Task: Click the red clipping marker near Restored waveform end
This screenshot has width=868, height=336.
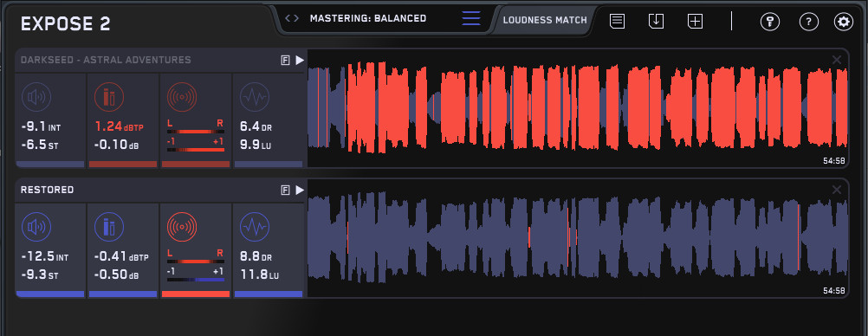Action: (798, 237)
